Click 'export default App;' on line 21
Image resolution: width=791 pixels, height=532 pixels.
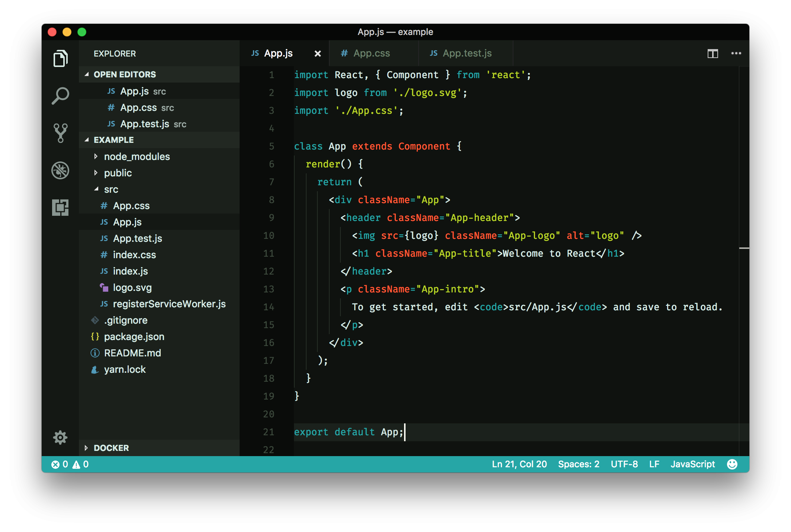tap(349, 432)
